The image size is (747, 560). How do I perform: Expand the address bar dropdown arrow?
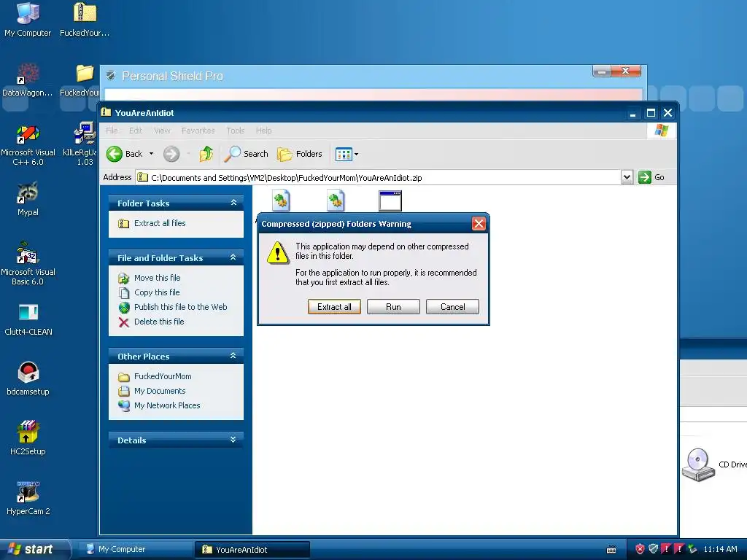tap(627, 177)
